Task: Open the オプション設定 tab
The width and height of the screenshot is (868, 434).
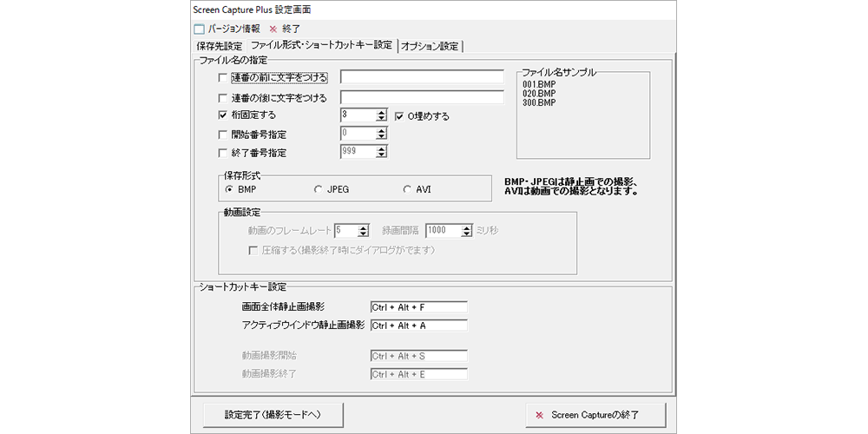Action: click(x=431, y=46)
